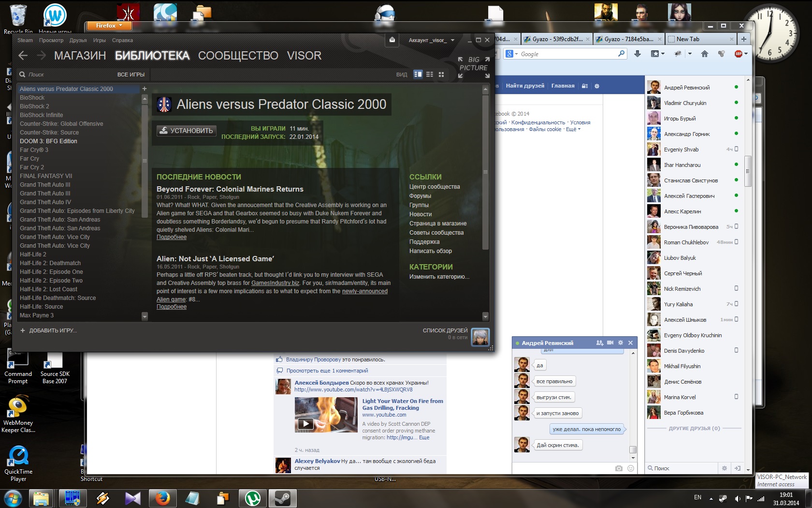
Task: Open Подробнее link under Beyond Forever news
Action: coord(172,237)
